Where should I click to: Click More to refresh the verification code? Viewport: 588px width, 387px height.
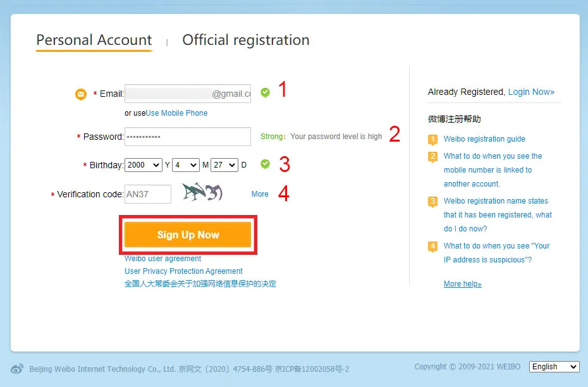[260, 194]
